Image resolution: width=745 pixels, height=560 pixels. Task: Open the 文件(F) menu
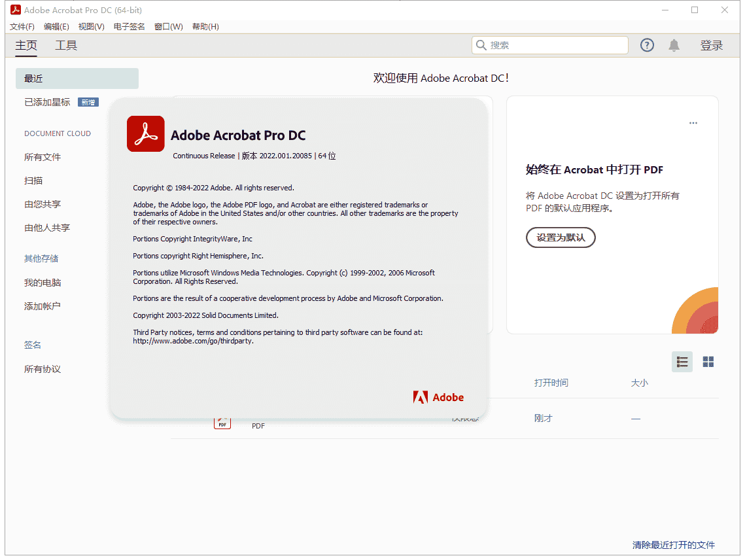click(22, 27)
